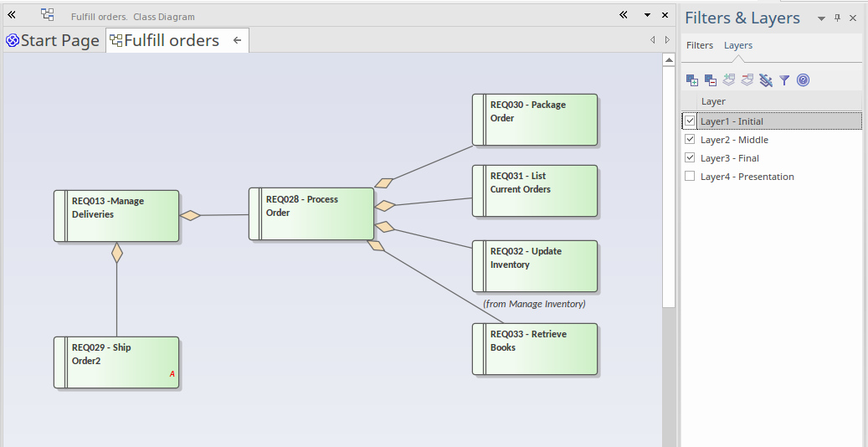Switch to the Filters tab
Image resolution: width=868 pixels, height=447 pixels.
pos(700,45)
